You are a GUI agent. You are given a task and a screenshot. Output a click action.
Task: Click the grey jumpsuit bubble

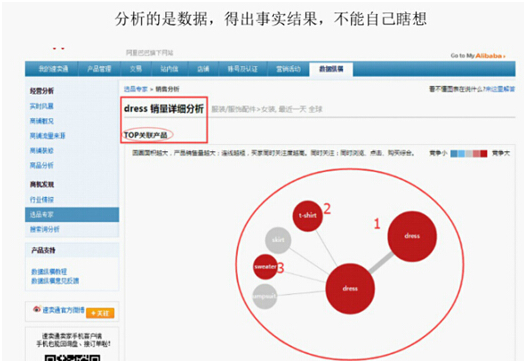[265, 296]
